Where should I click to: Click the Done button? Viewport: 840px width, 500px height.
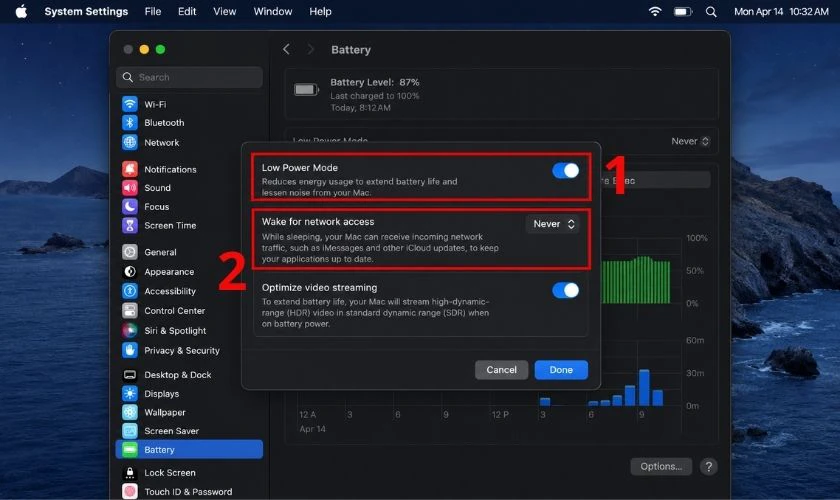click(561, 370)
